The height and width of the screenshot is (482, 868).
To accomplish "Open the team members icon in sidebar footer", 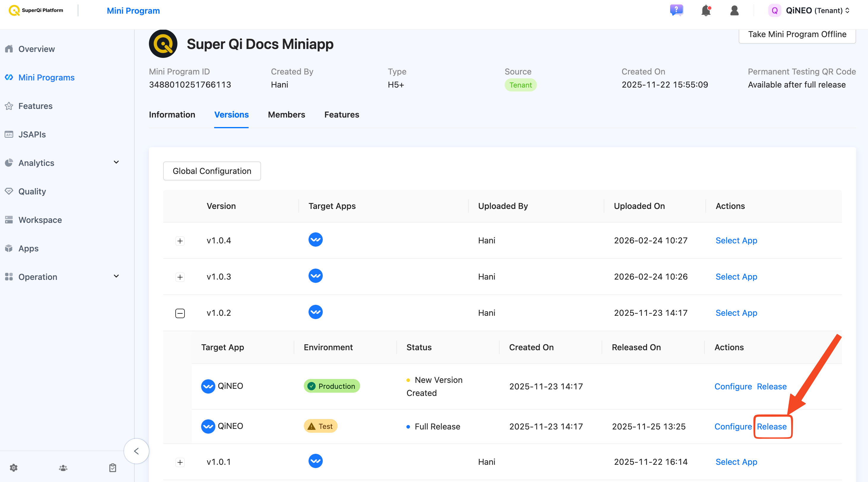I will point(63,468).
